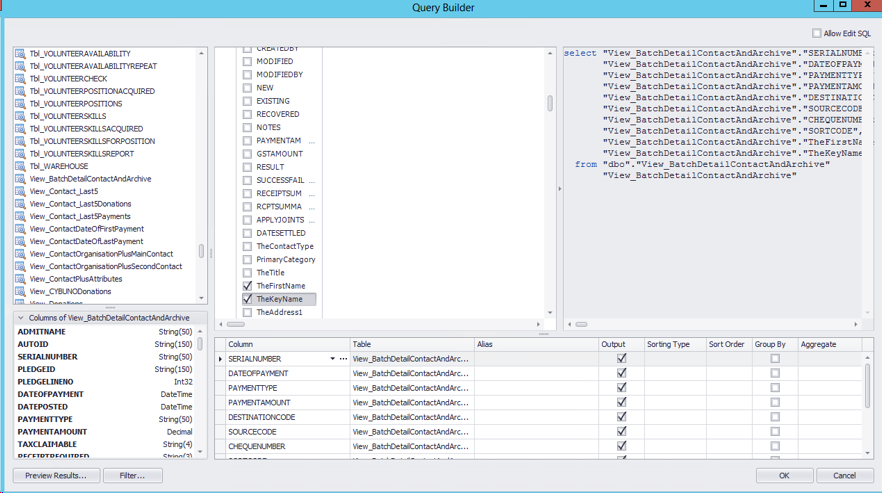The image size is (882, 493).
Task: Click the icon beside Tbl_VOLUNTEERAVAILABILITYREPEAT
Action: tap(20, 66)
